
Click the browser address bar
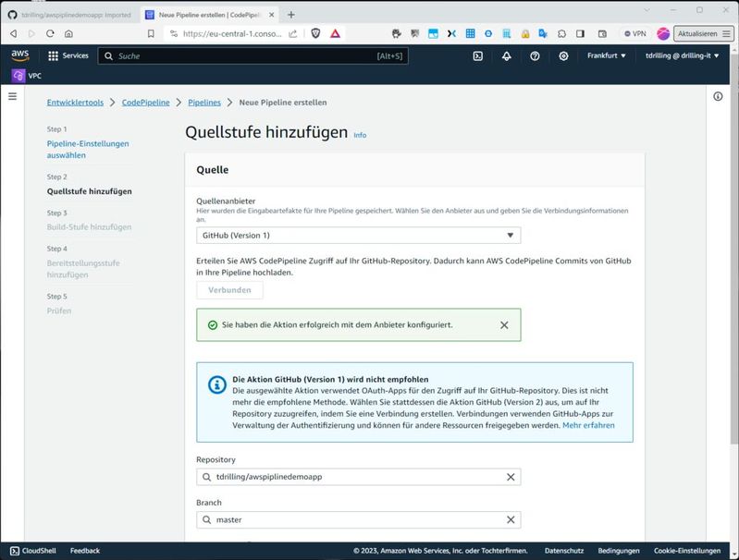point(232,33)
